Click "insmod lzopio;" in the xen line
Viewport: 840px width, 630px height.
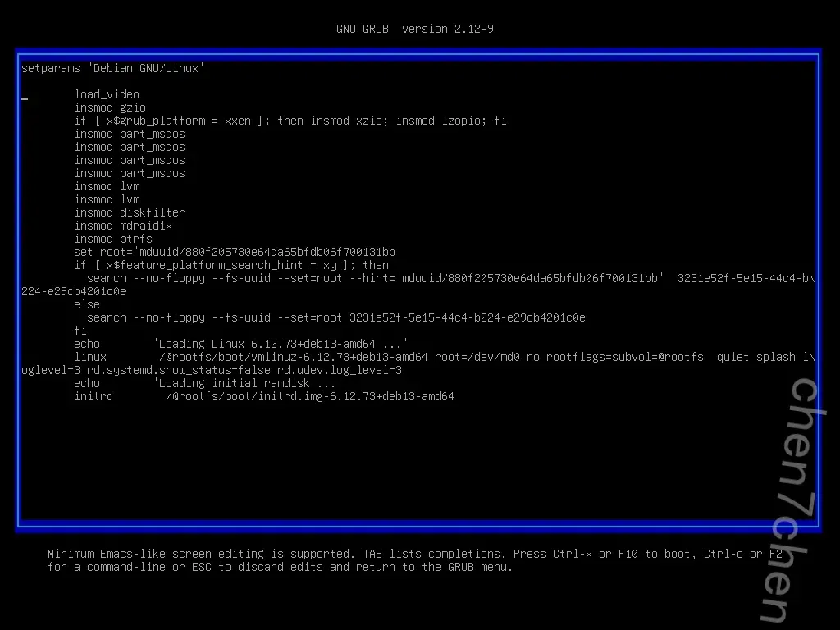(441, 121)
